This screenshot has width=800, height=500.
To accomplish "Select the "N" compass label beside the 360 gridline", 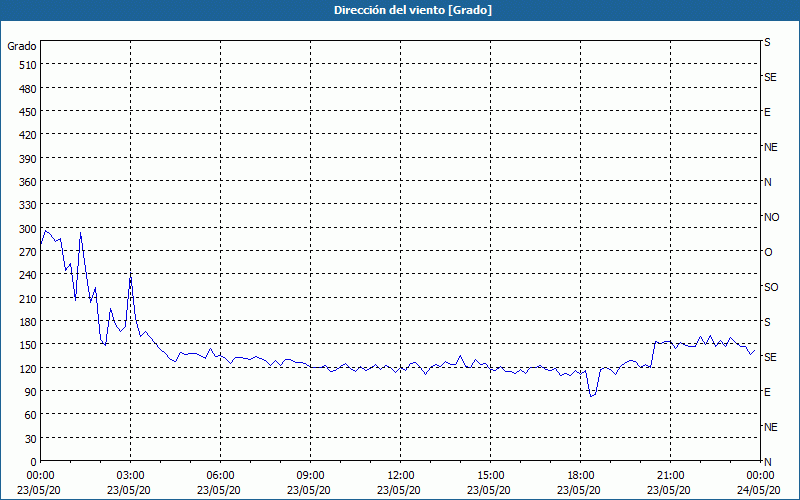I will coord(767,182).
